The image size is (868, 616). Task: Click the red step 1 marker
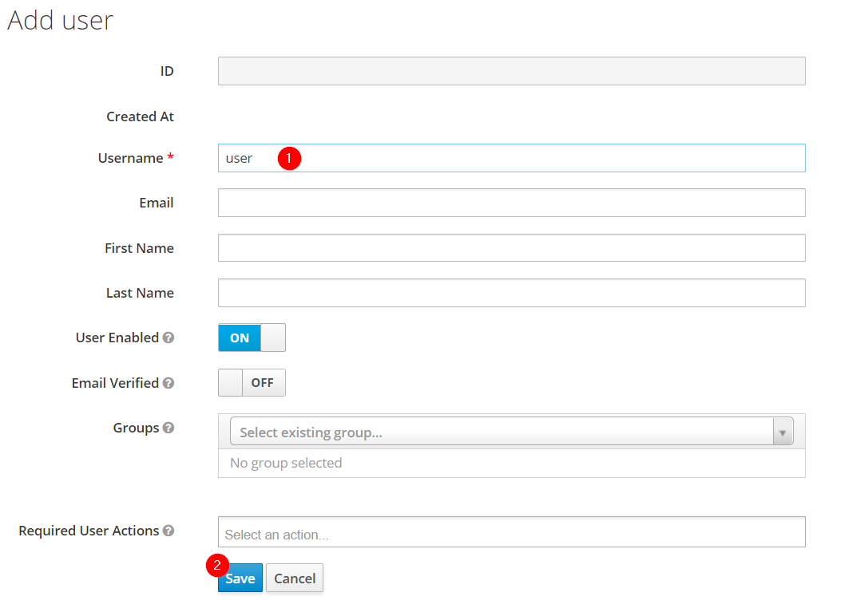pyautogui.click(x=289, y=158)
